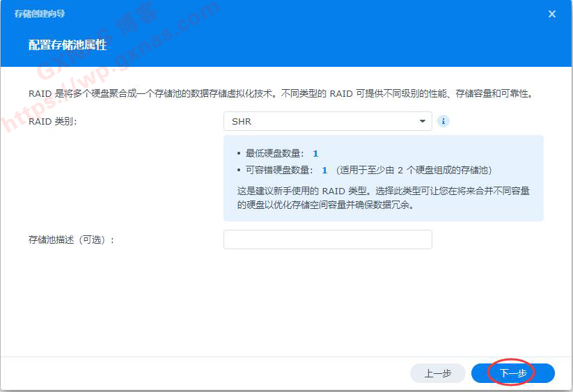Click the 存储池描述（可选）label
The image size is (573, 392).
click(71, 240)
